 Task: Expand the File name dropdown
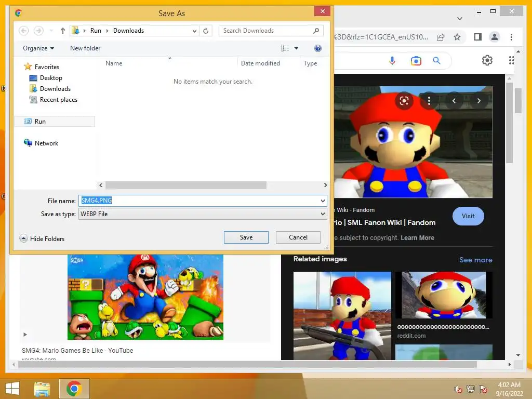coord(323,201)
